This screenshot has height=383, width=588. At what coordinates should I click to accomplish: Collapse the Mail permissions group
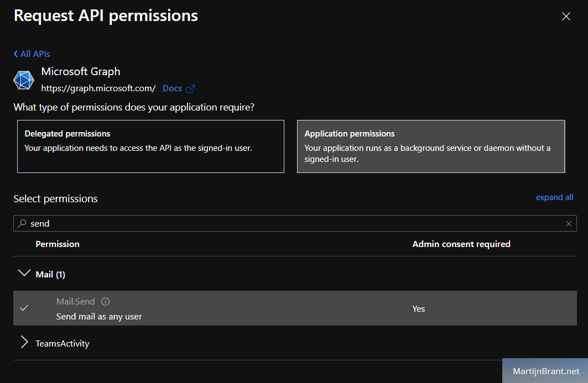[24, 273]
